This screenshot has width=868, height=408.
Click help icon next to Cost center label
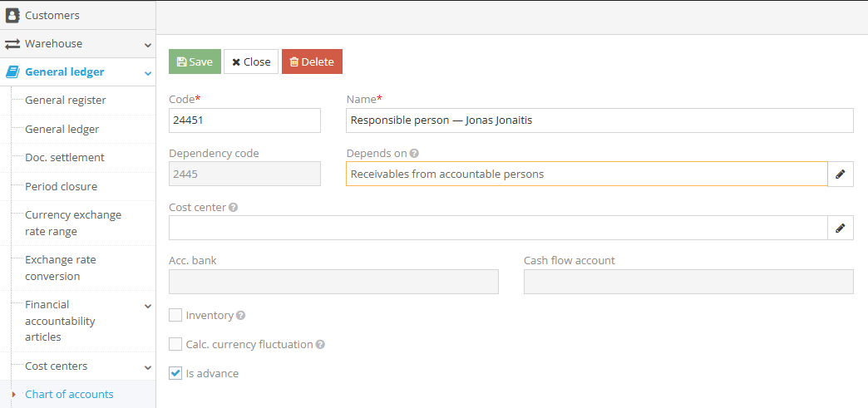[234, 208]
